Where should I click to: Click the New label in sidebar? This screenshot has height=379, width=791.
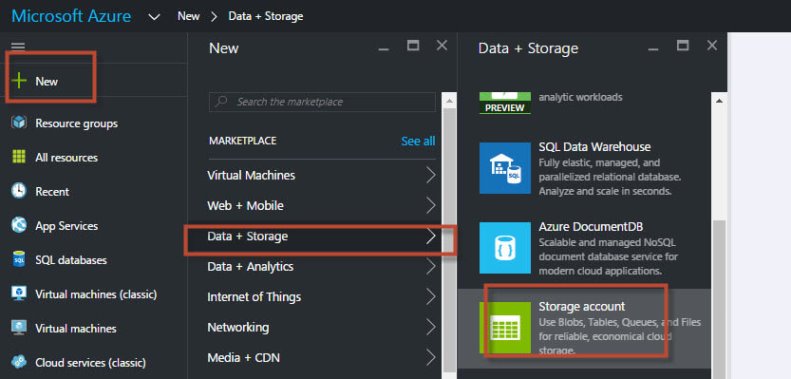pos(46,81)
